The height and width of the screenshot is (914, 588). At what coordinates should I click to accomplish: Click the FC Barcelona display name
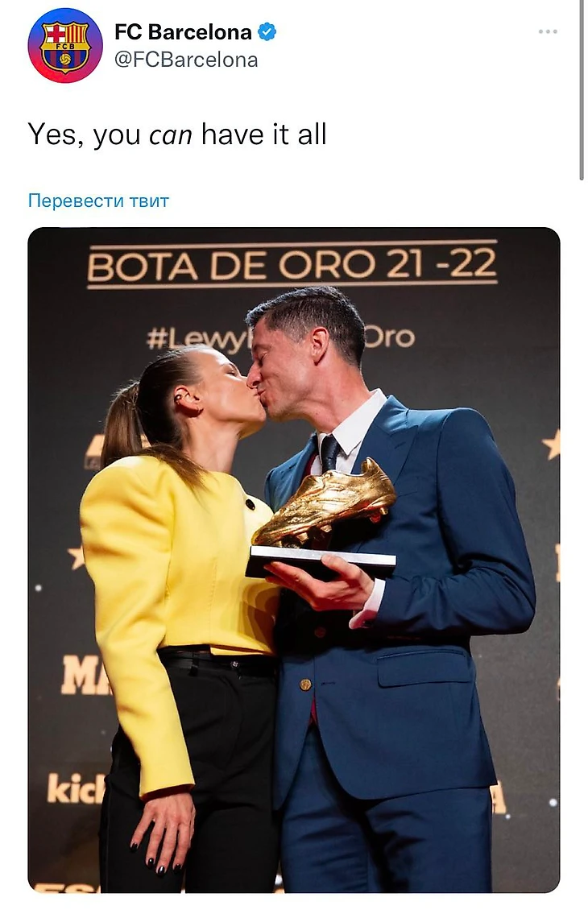click(183, 32)
